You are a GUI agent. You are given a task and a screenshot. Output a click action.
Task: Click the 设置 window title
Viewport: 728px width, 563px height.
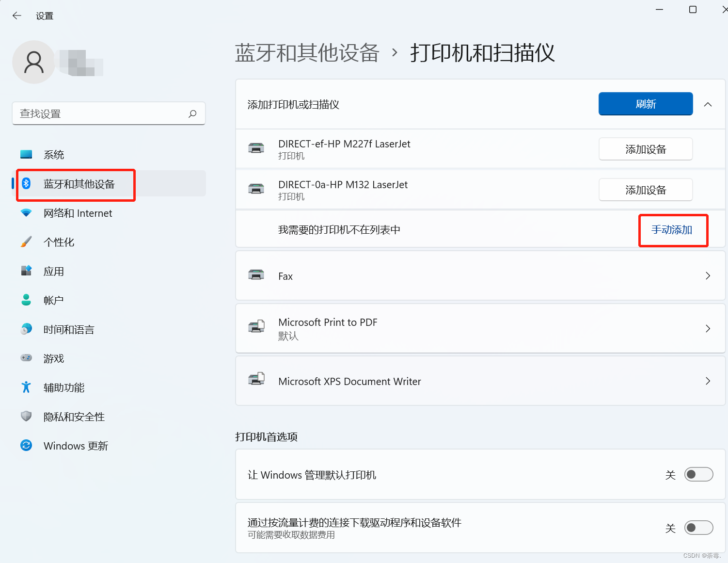tap(45, 16)
